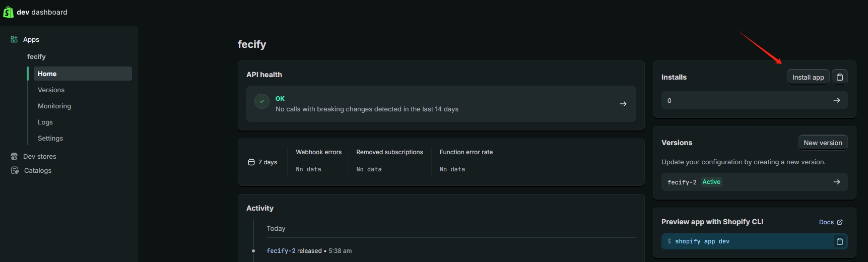This screenshot has width=868, height=262.
Task: Click the Apps grid icon
Action: click(14, 39)
